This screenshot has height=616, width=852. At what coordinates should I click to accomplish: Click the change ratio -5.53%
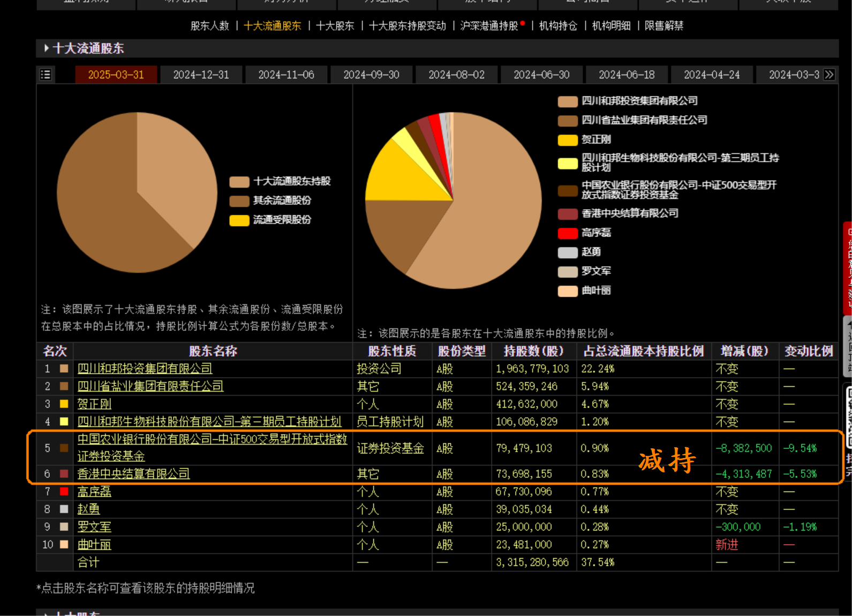coord(800,474)
